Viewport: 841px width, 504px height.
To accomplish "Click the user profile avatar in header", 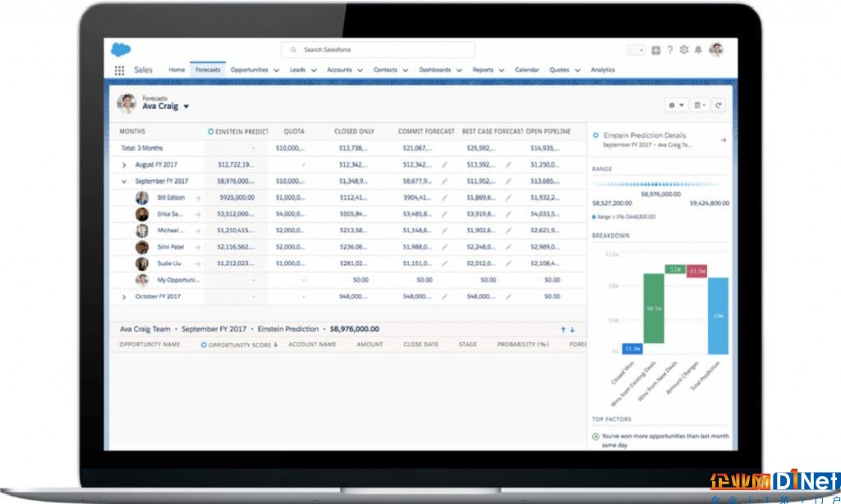I will coord(716,49).
